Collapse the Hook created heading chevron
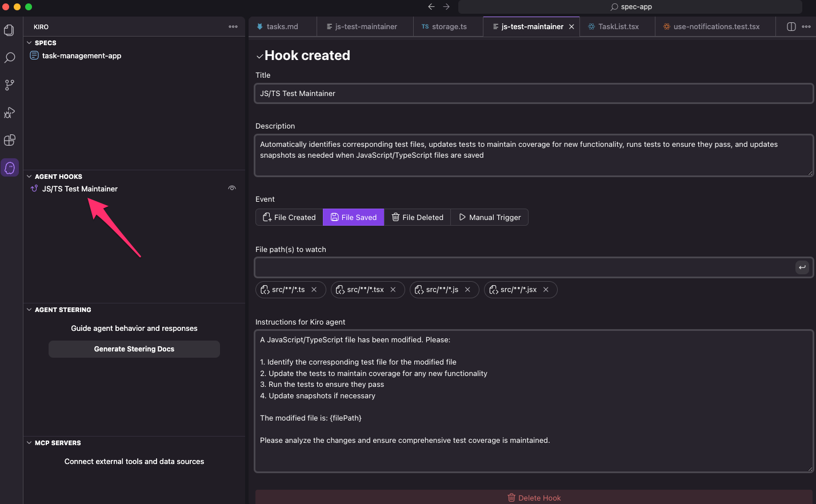The image size is (816, 504). (x=259, y=56)
